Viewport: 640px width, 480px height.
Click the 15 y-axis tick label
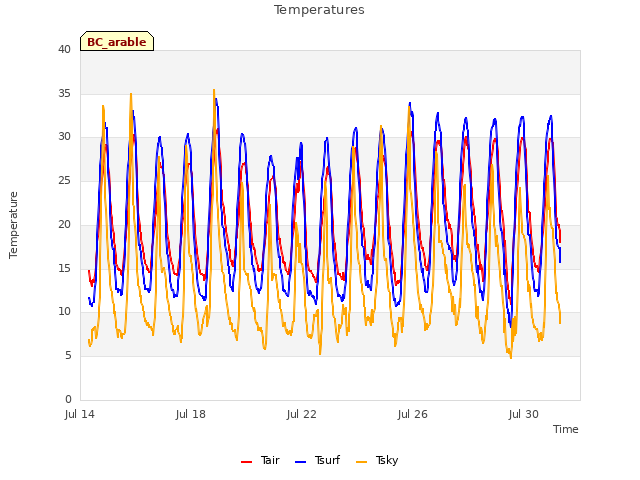64,268
